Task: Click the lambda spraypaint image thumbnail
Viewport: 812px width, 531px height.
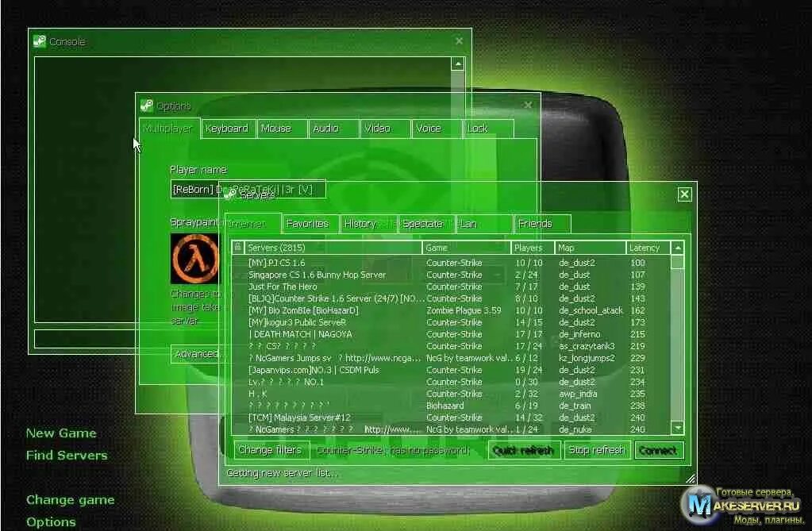Action: pyautogui.click(x=194, y=259)
